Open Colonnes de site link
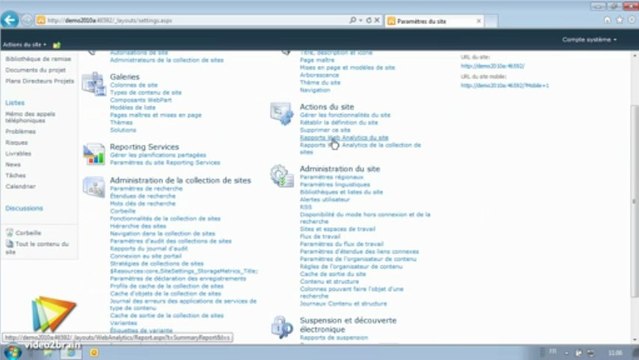Image resolution: width=639 pixels, height=360 pixels. (134, 85)
